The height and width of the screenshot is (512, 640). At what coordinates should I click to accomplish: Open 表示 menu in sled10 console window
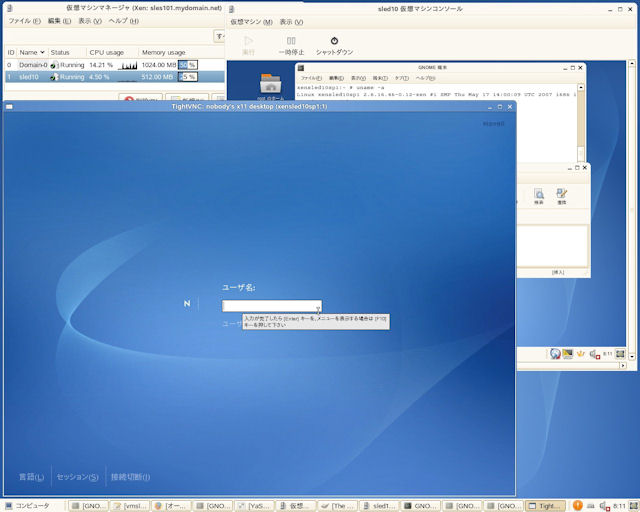click(x=291, y=22)
